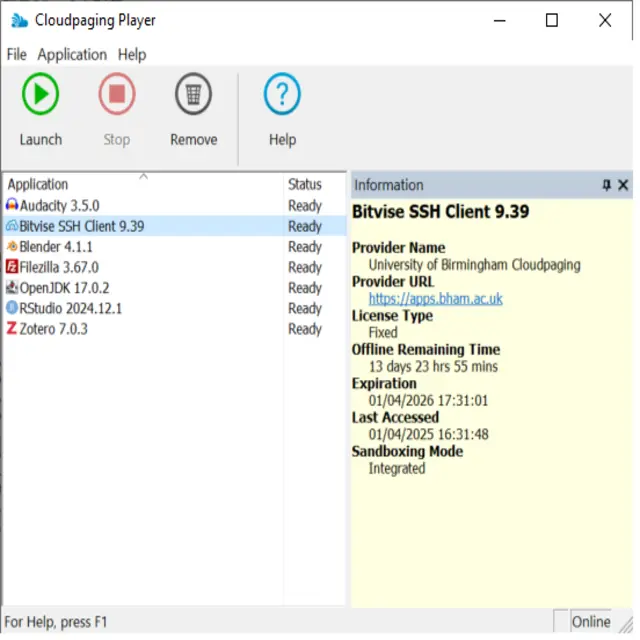
Task: Sort list by Application column header
Action: coord(38,184)
